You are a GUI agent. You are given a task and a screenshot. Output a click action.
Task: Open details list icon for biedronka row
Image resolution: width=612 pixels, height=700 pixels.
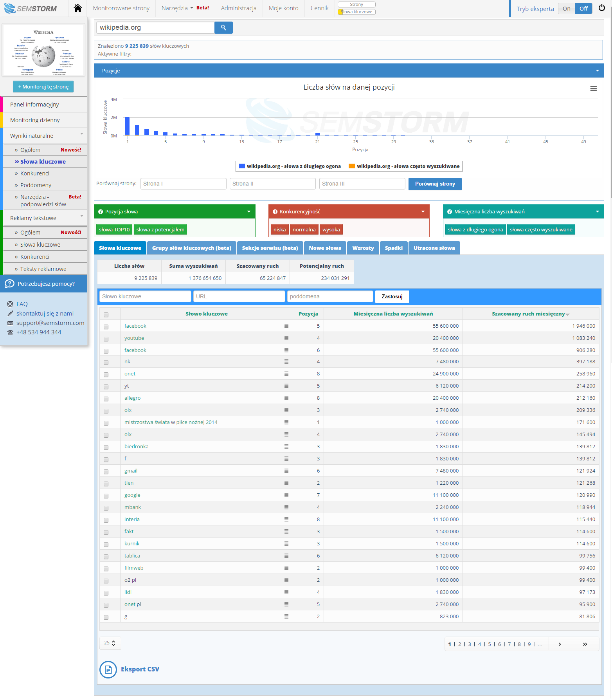point(286,447)
